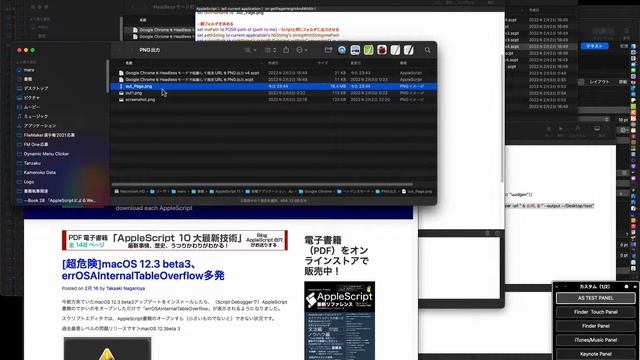
Task: Open FM One応募 folder in sidebar
Action: click(x=36, y=144)
